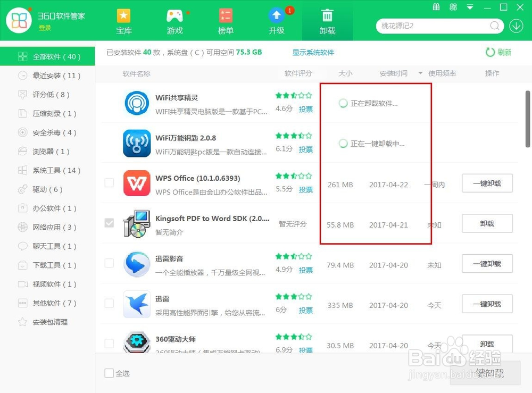Open the download manager arrow icon

[516, 26]
